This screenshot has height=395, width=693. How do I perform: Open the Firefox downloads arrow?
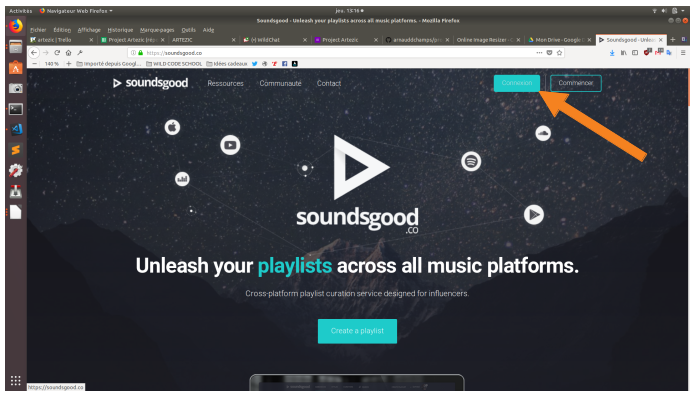pos(612,53)
